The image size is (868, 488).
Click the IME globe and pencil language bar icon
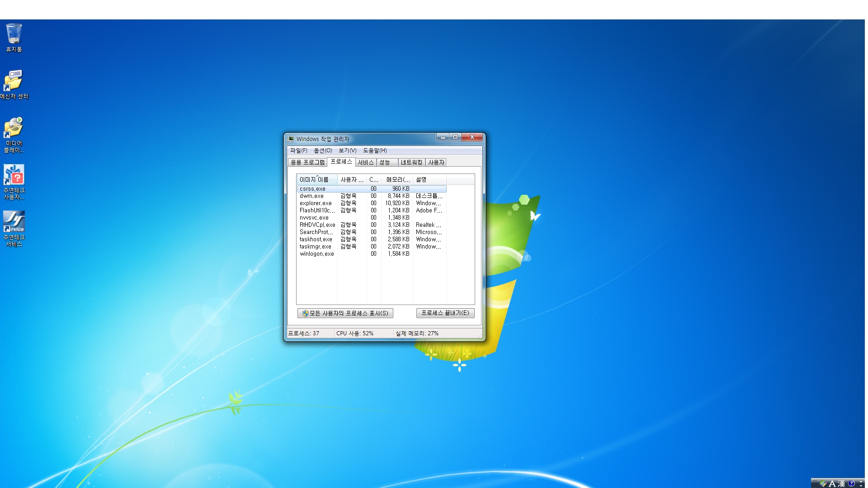pos(823,483)
